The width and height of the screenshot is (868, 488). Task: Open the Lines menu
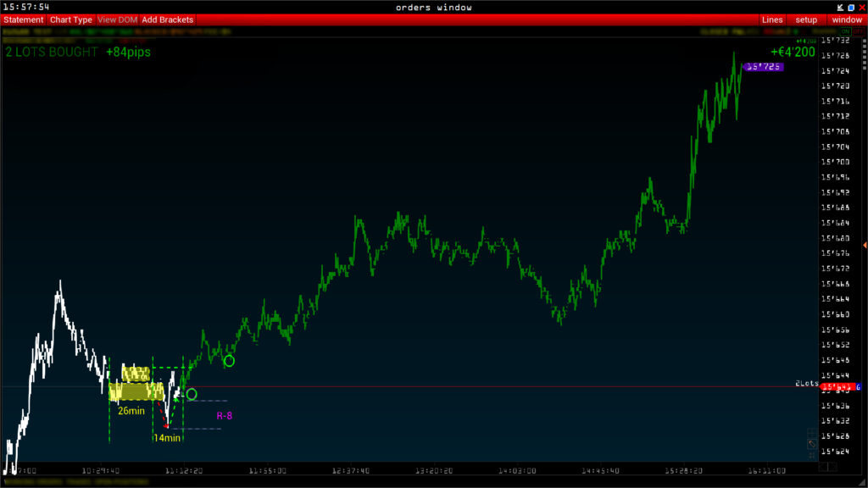772,19
